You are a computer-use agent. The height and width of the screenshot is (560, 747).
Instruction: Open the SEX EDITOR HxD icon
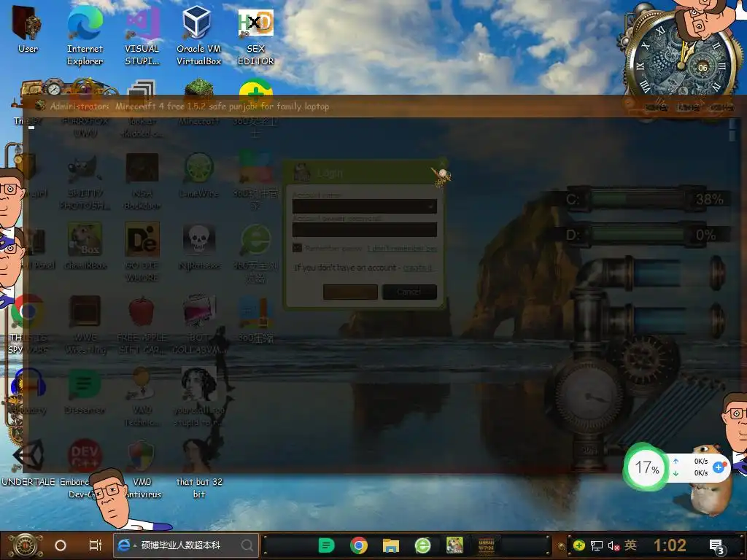click(x=255, y=36)
